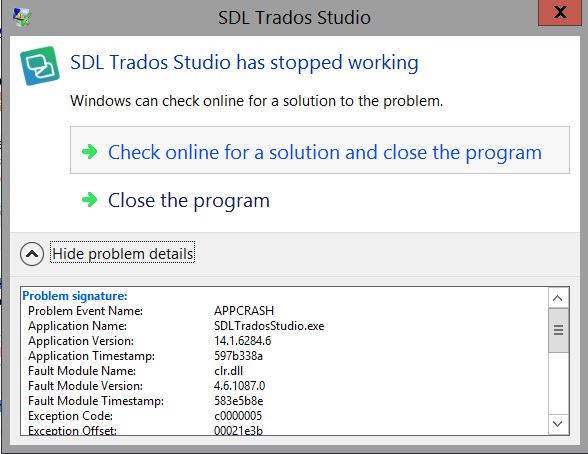Viewport: 588px width, 454px height.
Task: Click the Exception Code label
Action: [70, 416]
